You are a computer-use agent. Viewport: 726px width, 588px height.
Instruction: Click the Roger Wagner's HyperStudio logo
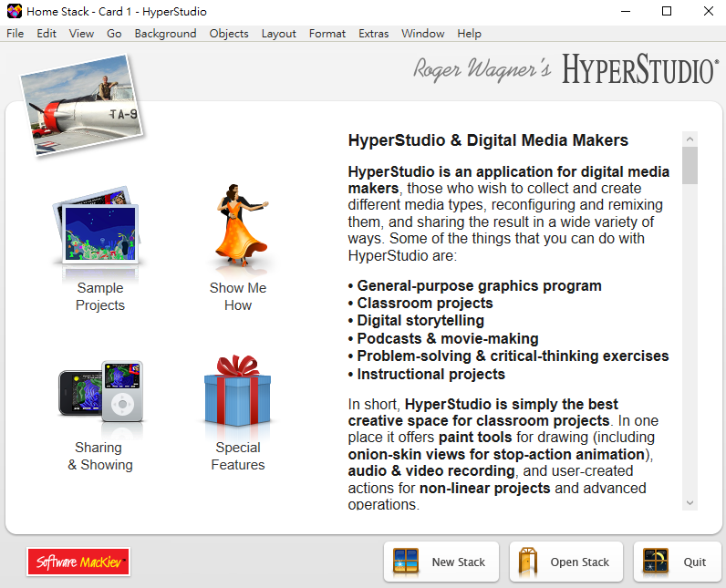(x=565, y=68)
